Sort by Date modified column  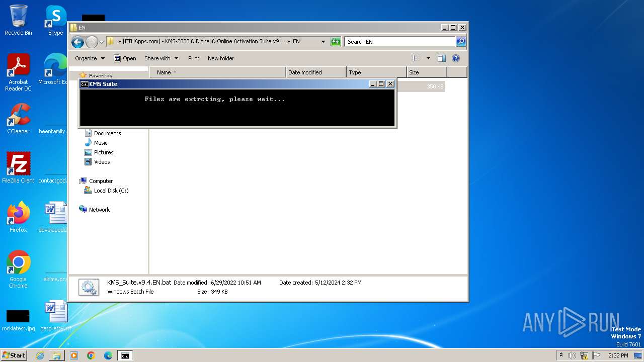(x=316, y=72)
